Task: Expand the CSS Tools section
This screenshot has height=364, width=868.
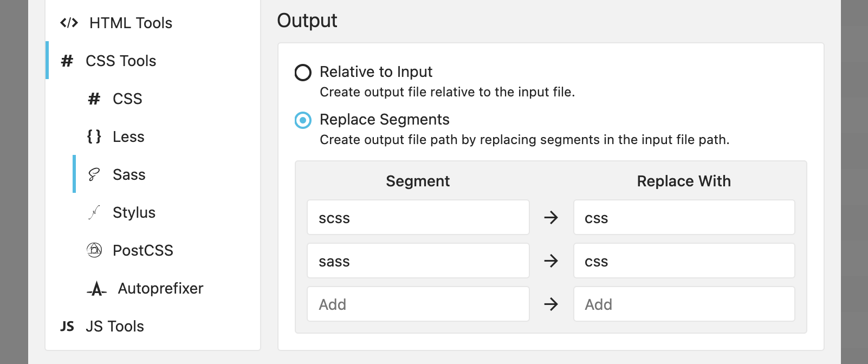Action: pyautogui.click(x=120, y=61)
